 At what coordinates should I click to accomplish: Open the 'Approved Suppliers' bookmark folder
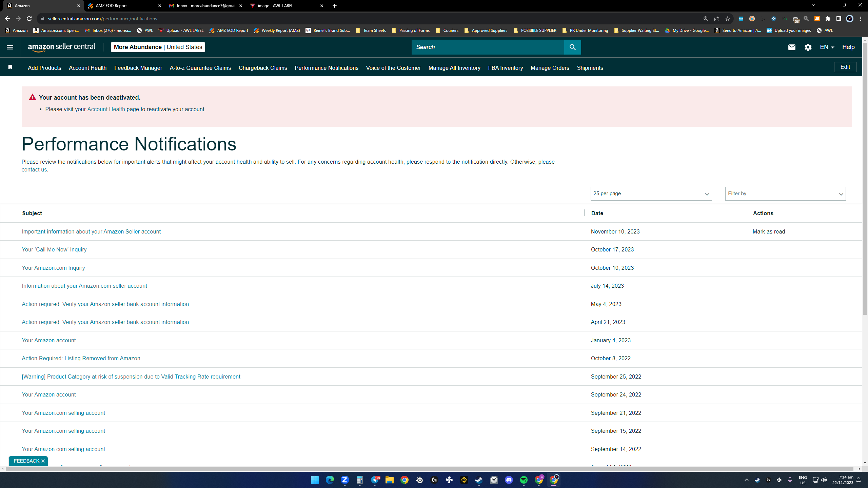tap(486, 30)
